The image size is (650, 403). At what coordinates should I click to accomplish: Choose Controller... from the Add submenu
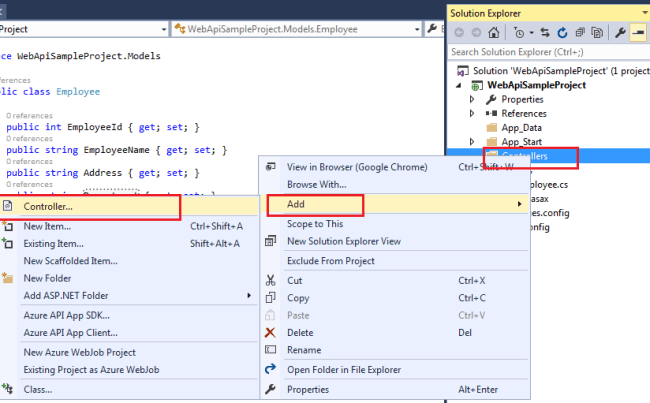tap(48, 206)
